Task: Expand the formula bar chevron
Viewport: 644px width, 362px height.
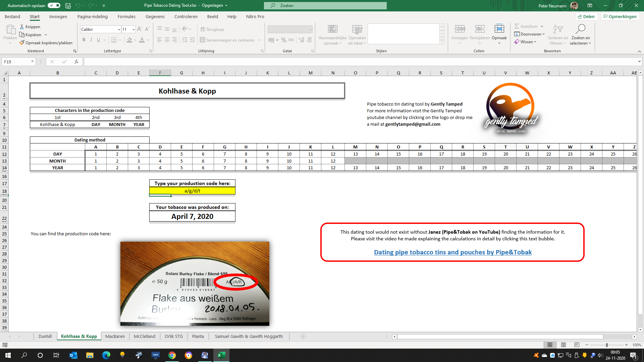Action: tap(639, 62)
